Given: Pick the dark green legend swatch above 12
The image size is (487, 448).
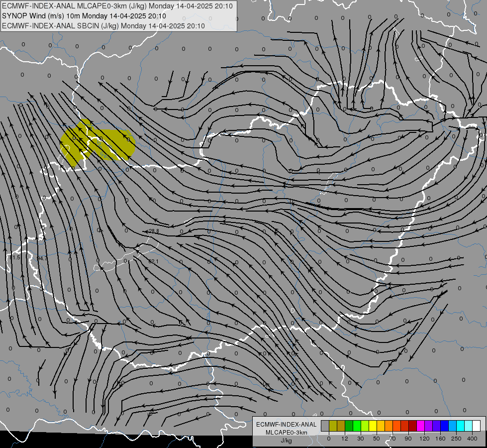Looking at the screenshot, I should (x=349, y=426).
